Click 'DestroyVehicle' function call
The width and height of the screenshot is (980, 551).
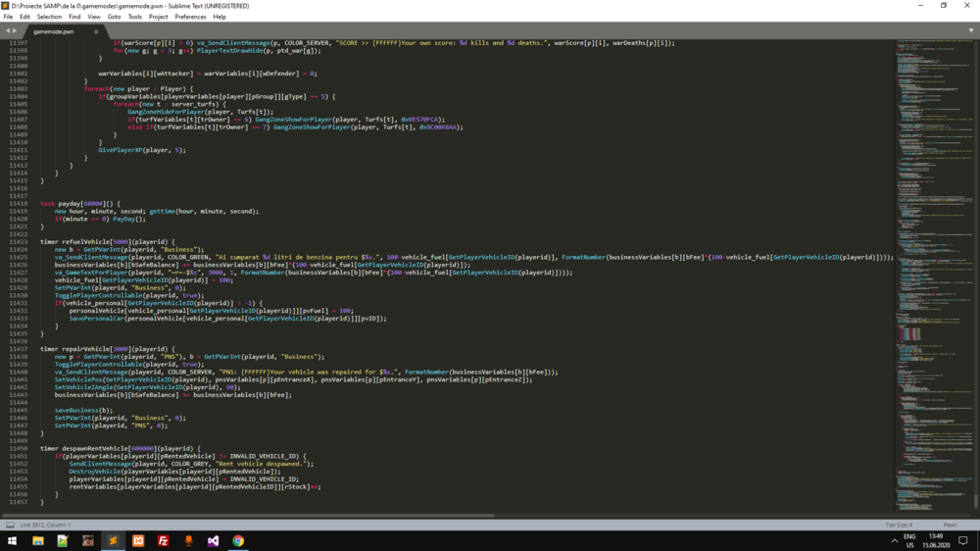click(x=94, y=472)
